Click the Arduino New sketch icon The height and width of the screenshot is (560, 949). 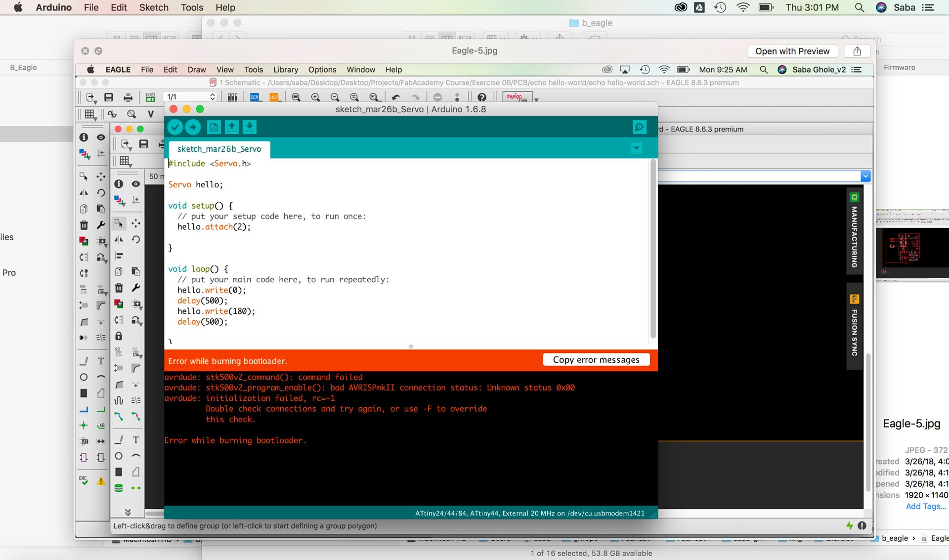tap(214, 128)
